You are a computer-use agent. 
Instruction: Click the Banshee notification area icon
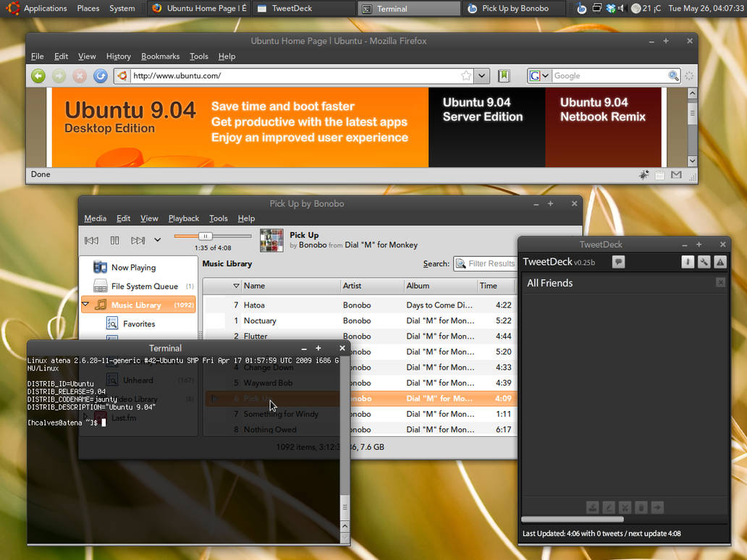point(581,8)
